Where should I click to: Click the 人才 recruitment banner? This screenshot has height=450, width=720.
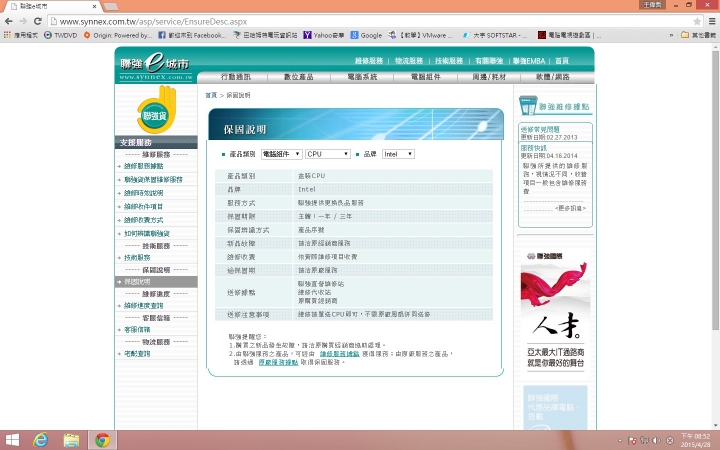[555, 311]
